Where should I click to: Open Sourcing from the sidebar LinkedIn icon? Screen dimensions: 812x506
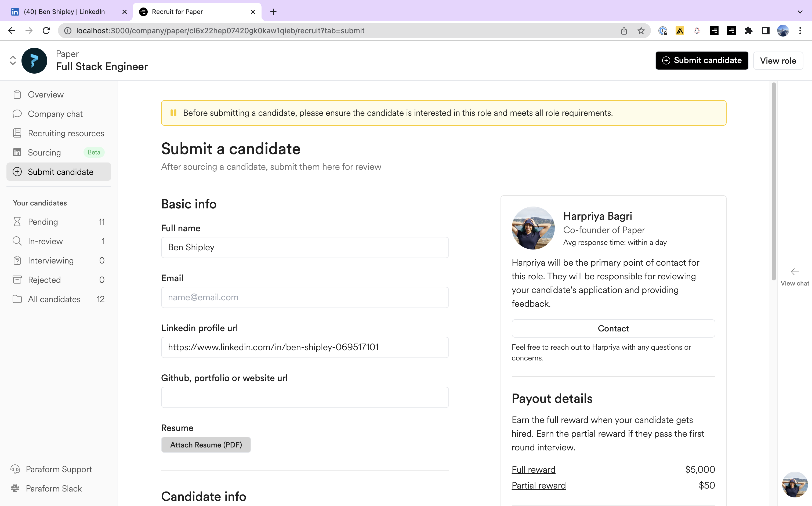pos(17,152)
